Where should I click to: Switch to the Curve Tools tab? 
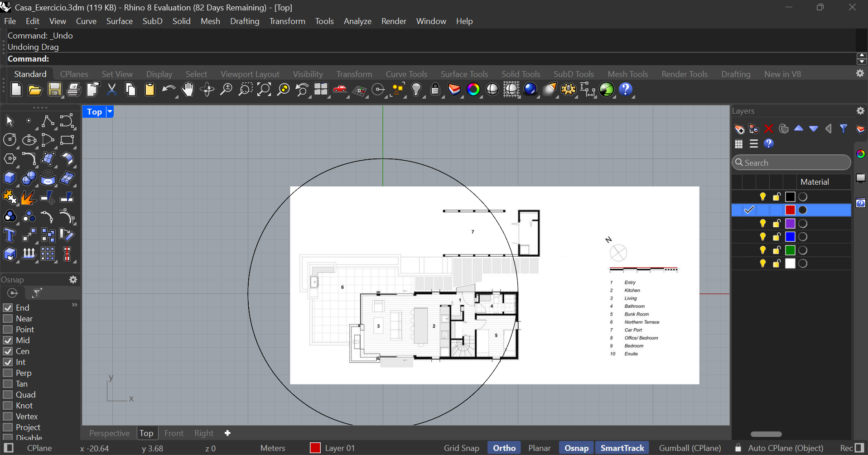click(x=406, y=74)
